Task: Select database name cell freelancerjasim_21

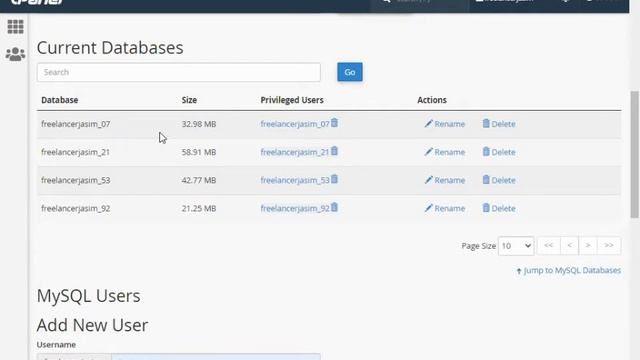Action: click(76, 152)
